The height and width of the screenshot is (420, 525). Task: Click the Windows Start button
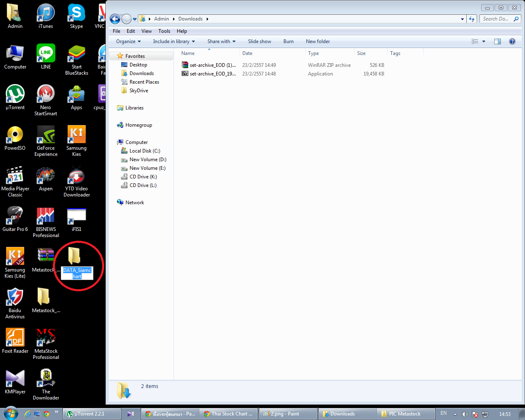pyautogui.click(x=11, y=413)
